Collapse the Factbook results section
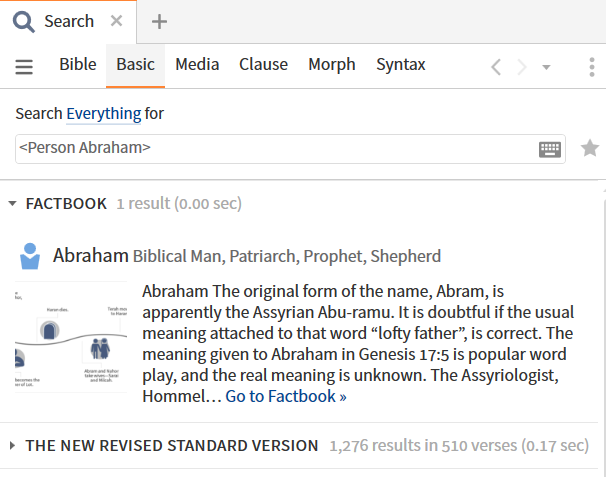Screen dimensions: 606x477 pyautogui.click(x=12, y=204)
